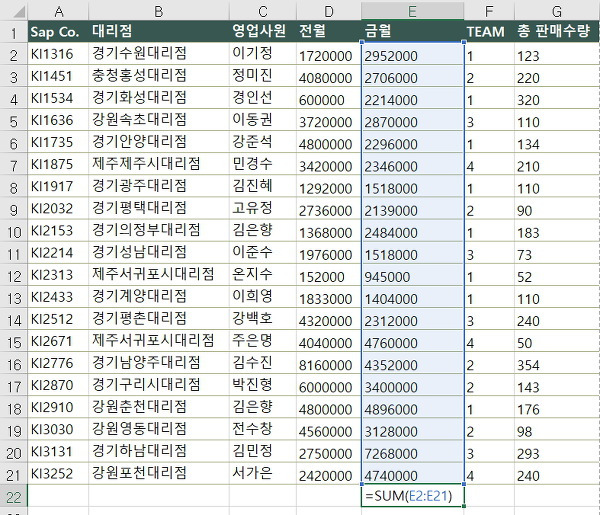This screenshot has height=515, width=600.
Task: Select cell '제주제주시대리점'
Action: coord(159,165)
